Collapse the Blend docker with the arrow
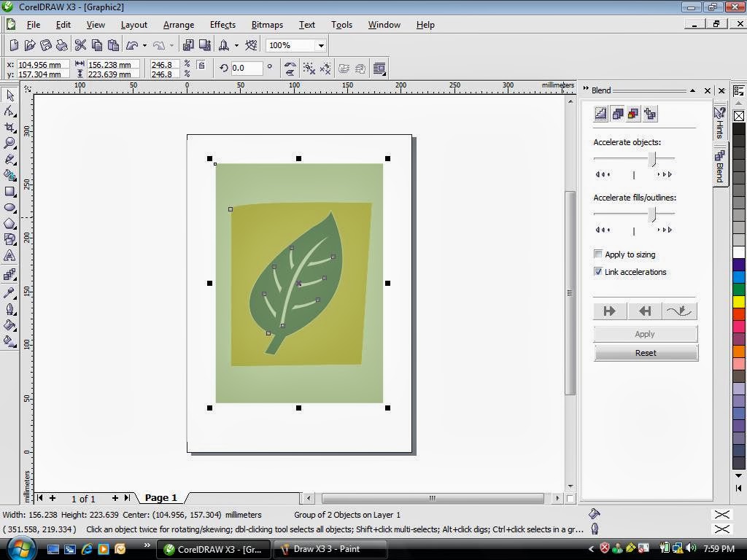The width and height of the screenshot is (747, 560). coord(692,90)
